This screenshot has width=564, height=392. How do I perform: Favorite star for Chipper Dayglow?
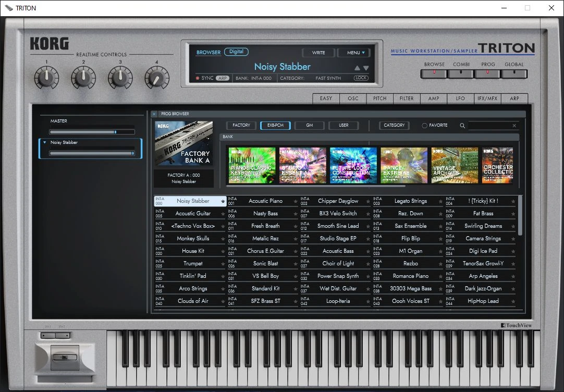(368, 201)
